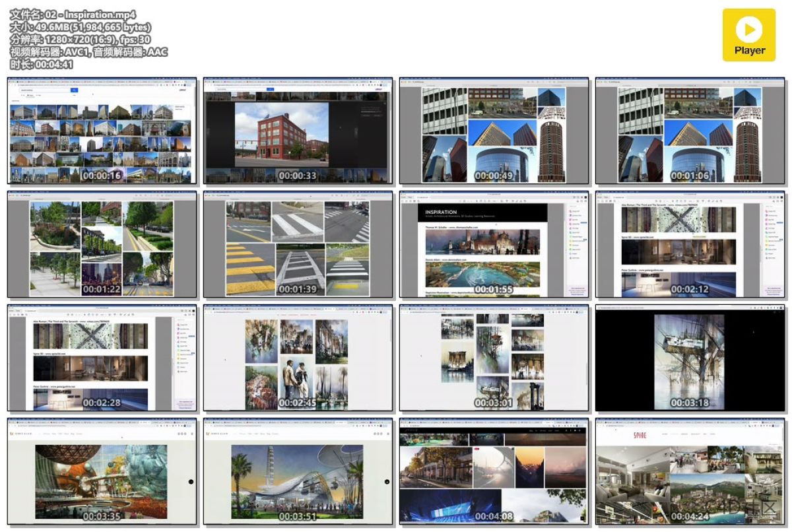
Task: Click the browser back navigation arrow
Action: coord(11,85)
